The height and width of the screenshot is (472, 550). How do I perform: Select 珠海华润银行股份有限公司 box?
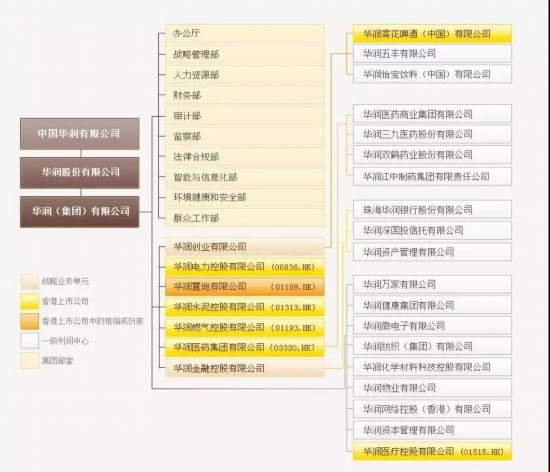[432, 210]
